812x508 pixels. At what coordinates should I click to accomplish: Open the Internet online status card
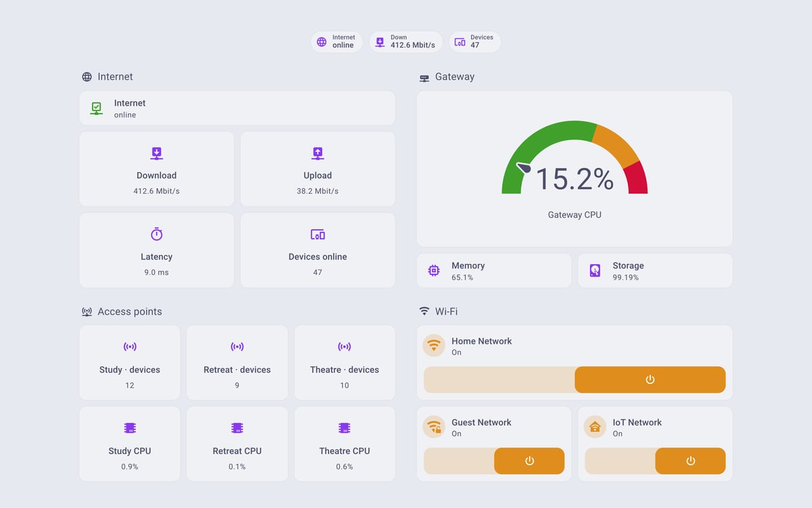(237, 108)
